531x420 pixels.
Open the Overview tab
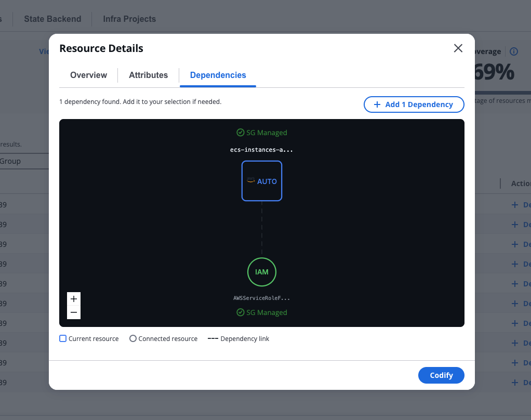(88, 75)
